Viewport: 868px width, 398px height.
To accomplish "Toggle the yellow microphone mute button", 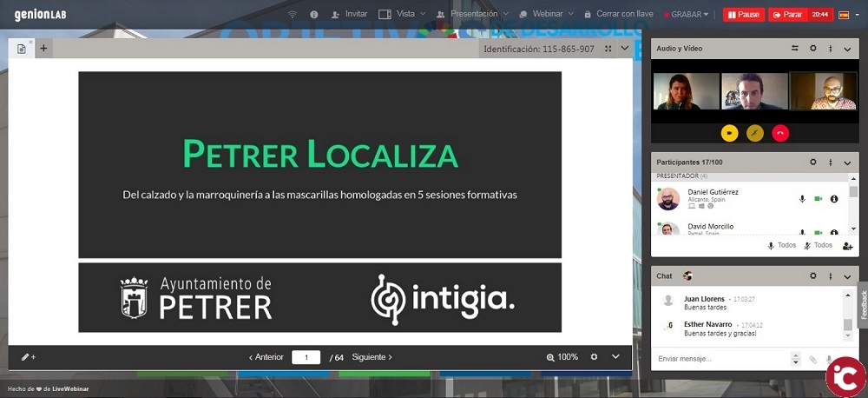I will click(755, 133).
